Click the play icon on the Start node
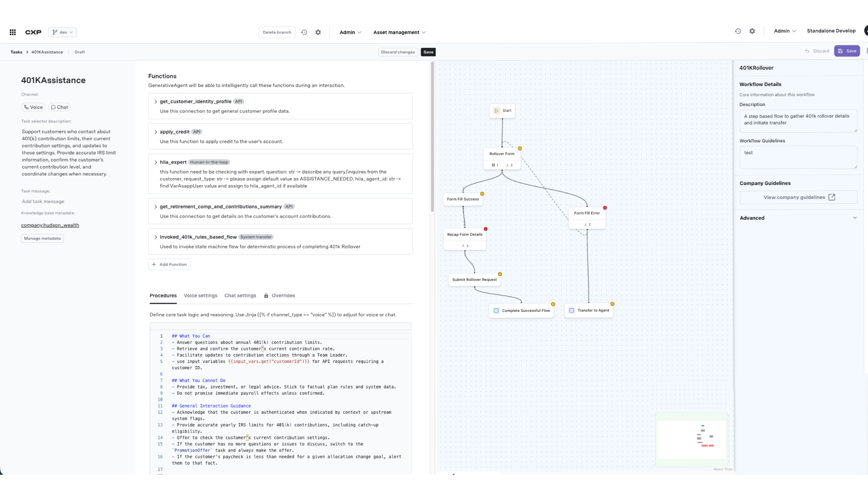Image resolution: width=868 pixels, height=488 pixels. pos(497,111)
